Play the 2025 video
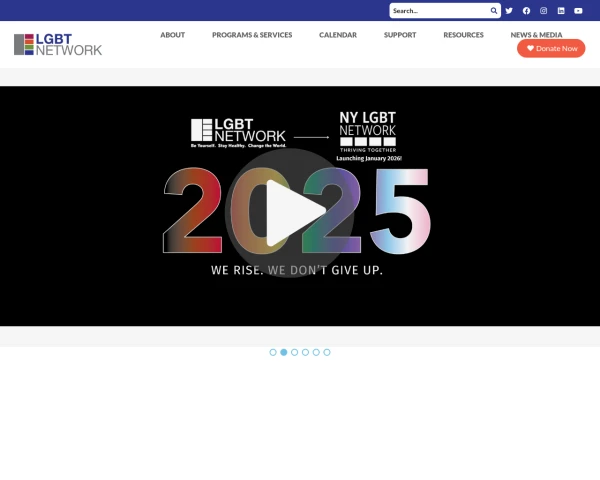 (x=298, y=211)
